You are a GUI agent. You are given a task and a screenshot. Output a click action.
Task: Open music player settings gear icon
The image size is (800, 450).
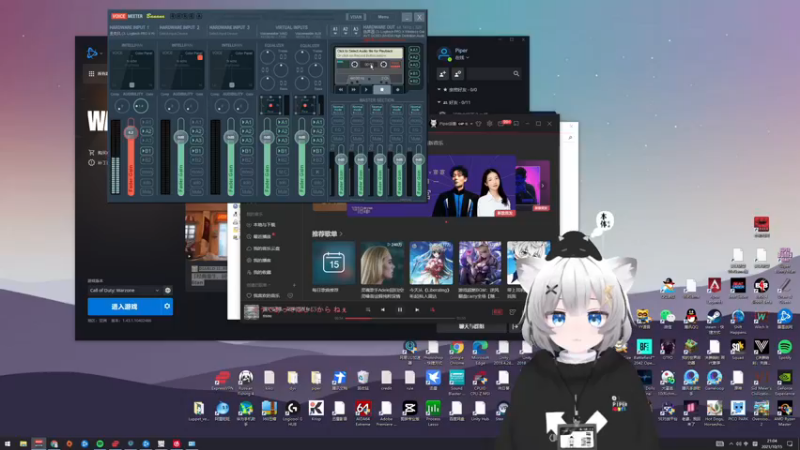point(489,123)
